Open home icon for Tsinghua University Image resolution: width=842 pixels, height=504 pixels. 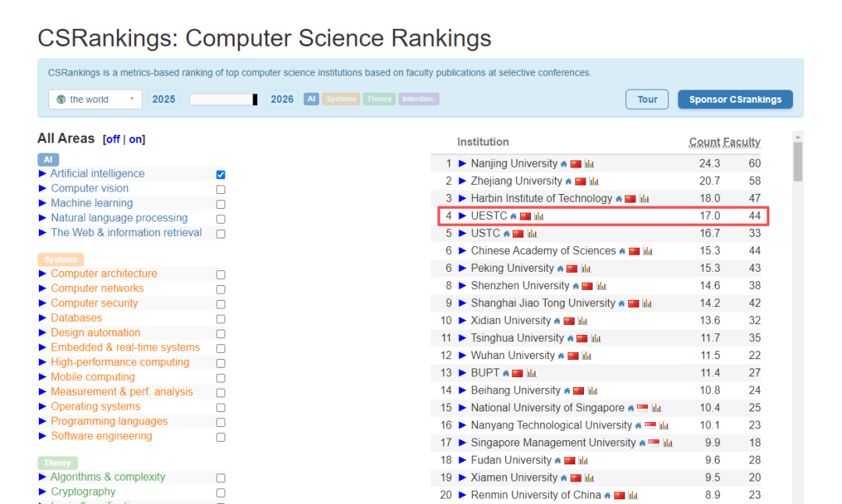click(571, 339)
